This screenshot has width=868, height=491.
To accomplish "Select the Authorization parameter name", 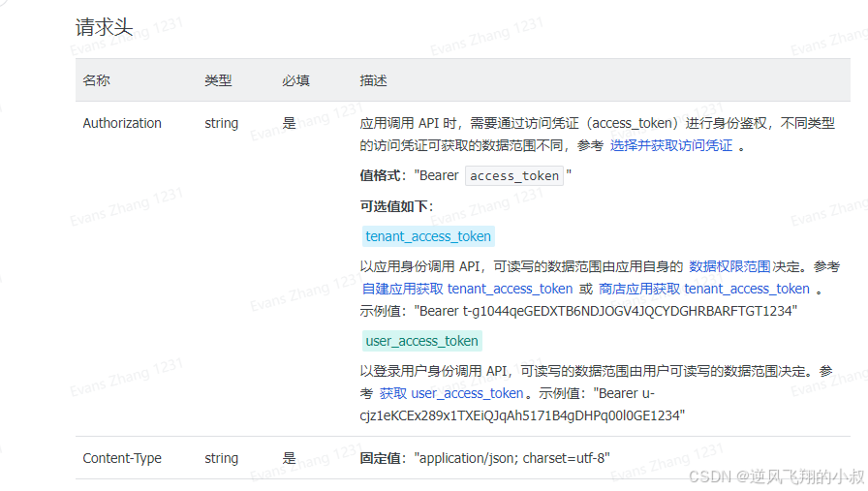I will pos(122,123).
